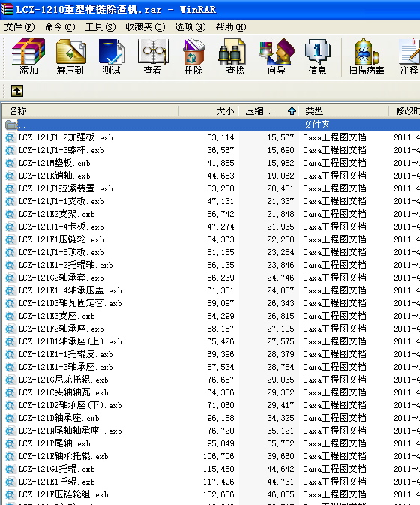Go up one folder level
Viewport: 420px width, 505px height.
point(17,91)
